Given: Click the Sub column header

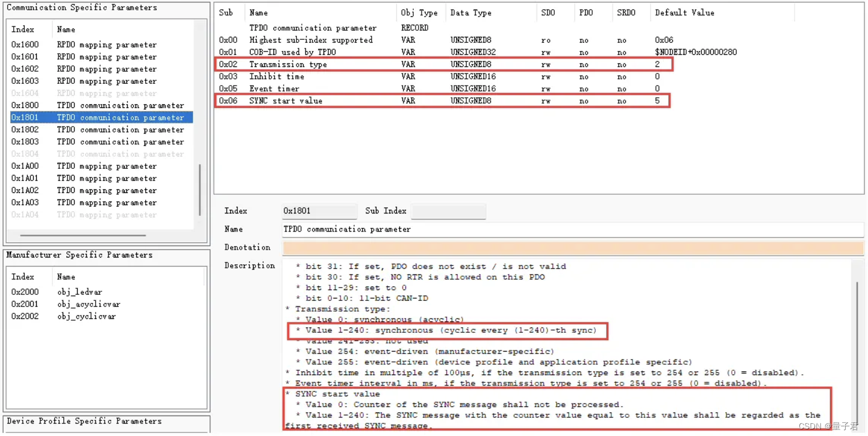Looking at the screenshot, I should pos(230,13).
